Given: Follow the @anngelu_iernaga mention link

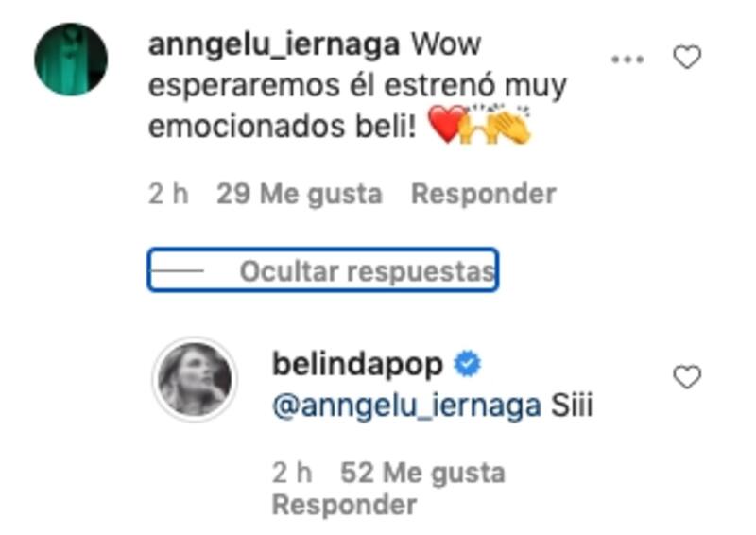Looking at the screenshot, I should (407, 406).
